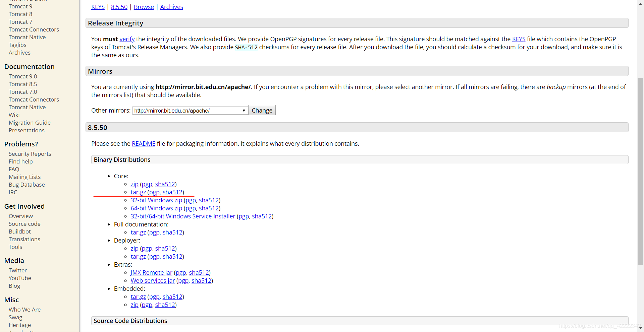Image resolution: width=644 pixels, height=332 pixels.
Task: Open pgp signature for Core zip
Action: (147, 184)
